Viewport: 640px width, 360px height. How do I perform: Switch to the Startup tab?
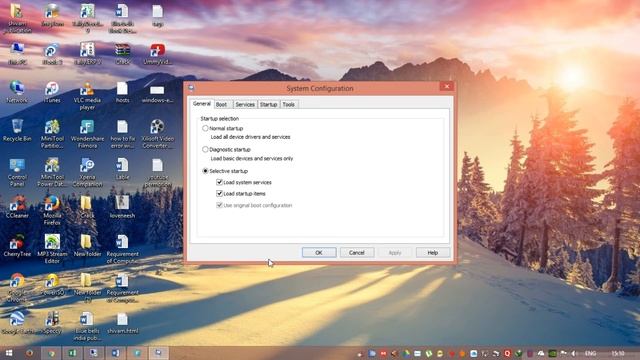tap(268, 104)
